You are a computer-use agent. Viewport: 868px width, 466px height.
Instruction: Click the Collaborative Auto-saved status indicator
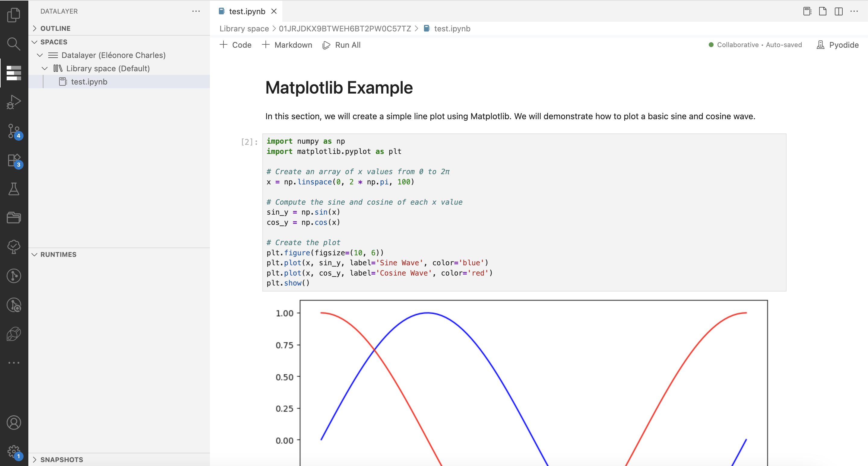pyautogui.click(x=755, y=45)
